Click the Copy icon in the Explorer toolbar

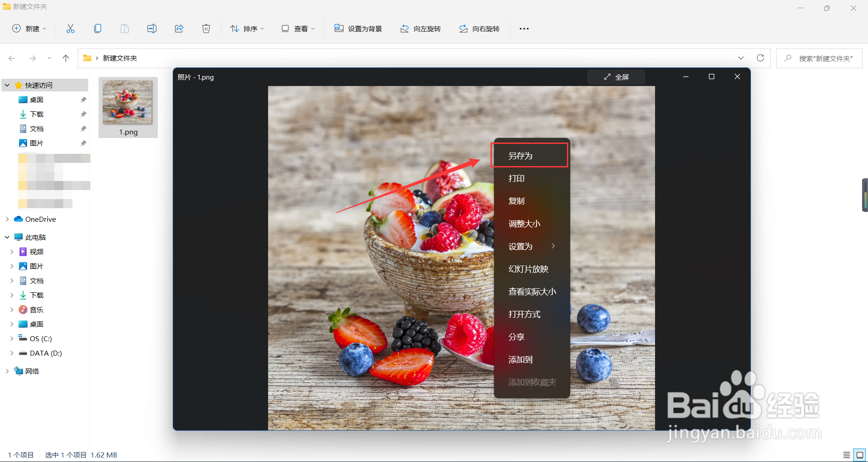[98, 29]
